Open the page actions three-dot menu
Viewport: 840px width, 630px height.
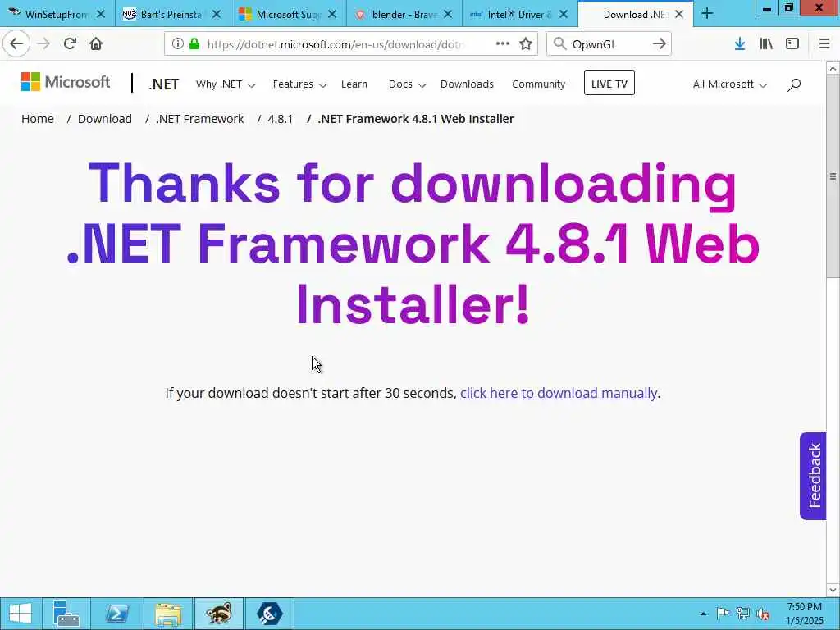tap(503, 43)
